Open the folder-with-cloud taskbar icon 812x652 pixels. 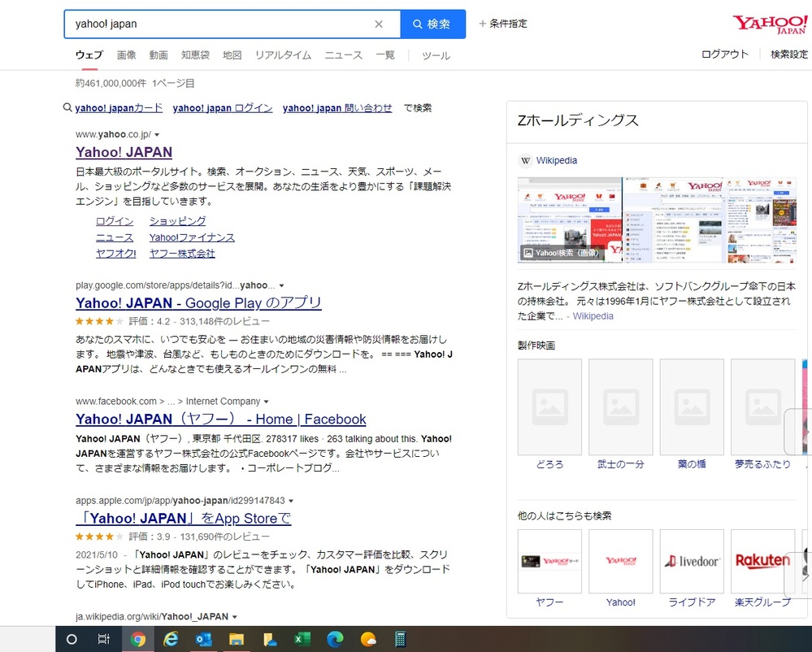(x=270, y=639)
